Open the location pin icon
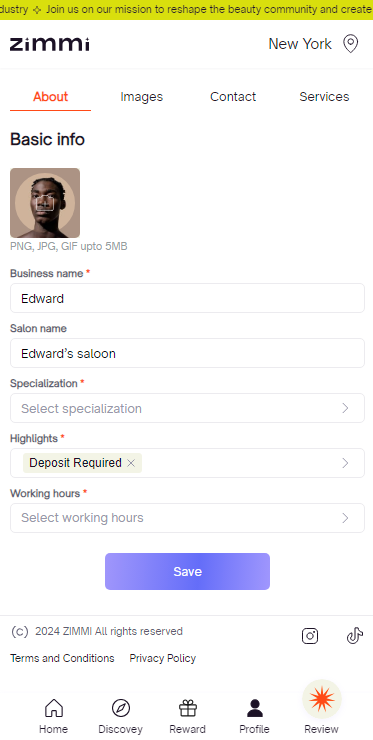The width and height of the screenshot is (373, 740). (350, 44)
